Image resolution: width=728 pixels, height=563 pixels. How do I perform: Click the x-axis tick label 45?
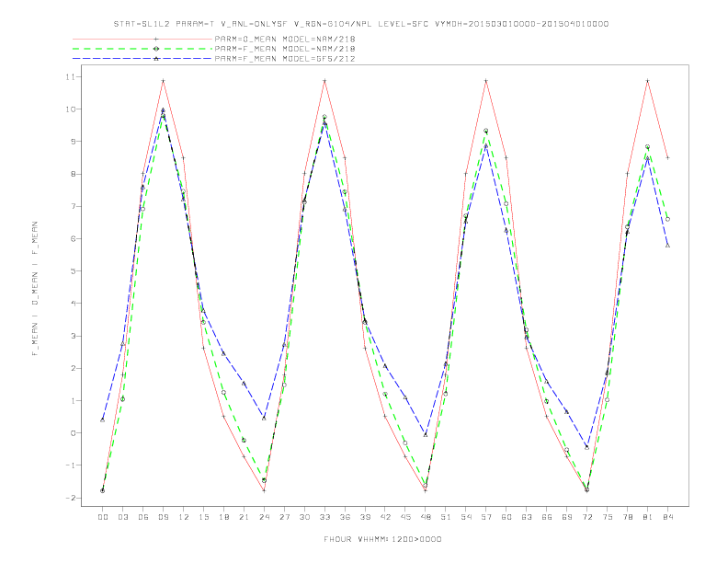click(x=405, y=517)
